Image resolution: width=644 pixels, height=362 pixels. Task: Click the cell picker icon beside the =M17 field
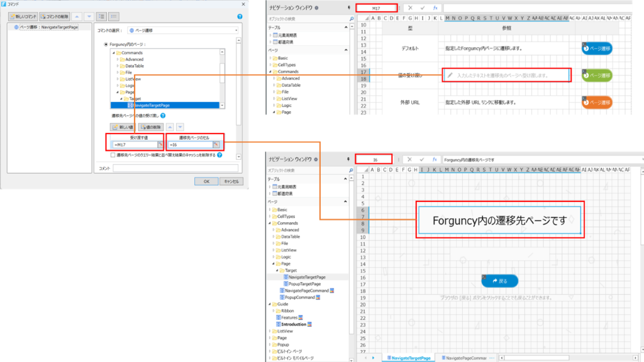[x=160, y=145]
